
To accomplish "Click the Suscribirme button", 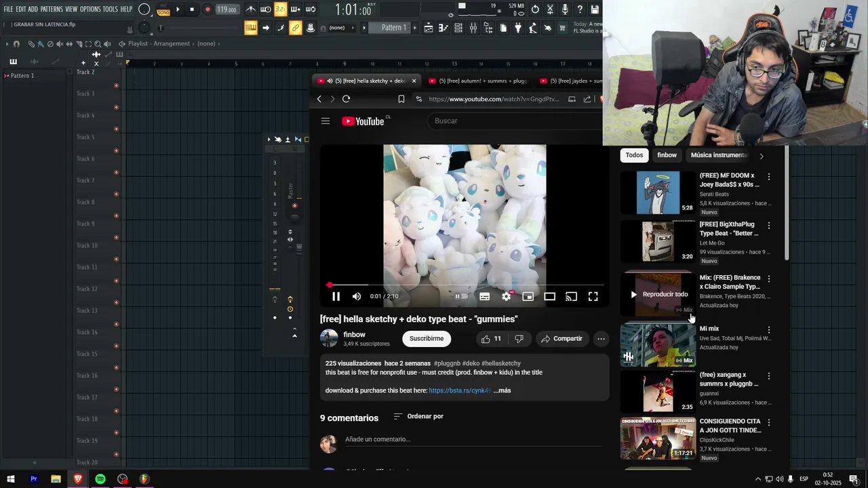I will tap(427, 338).
